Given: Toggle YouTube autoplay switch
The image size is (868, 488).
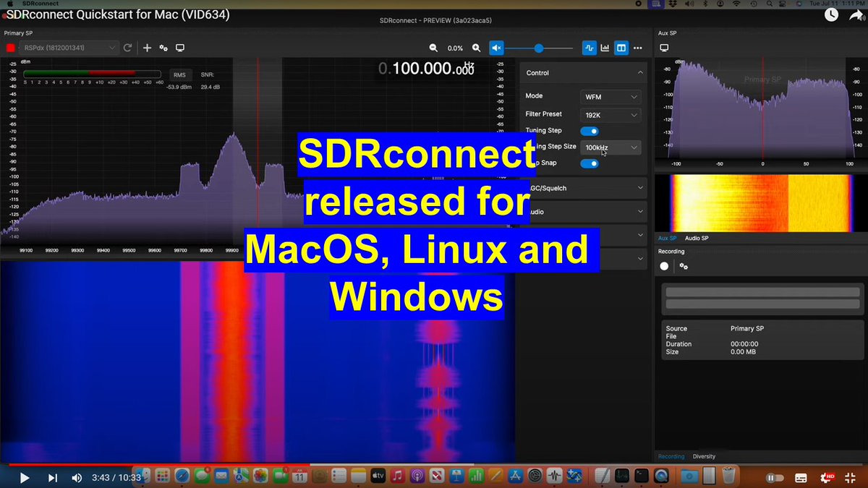Looking at the screenshot, I should click(x=775, y=478).
